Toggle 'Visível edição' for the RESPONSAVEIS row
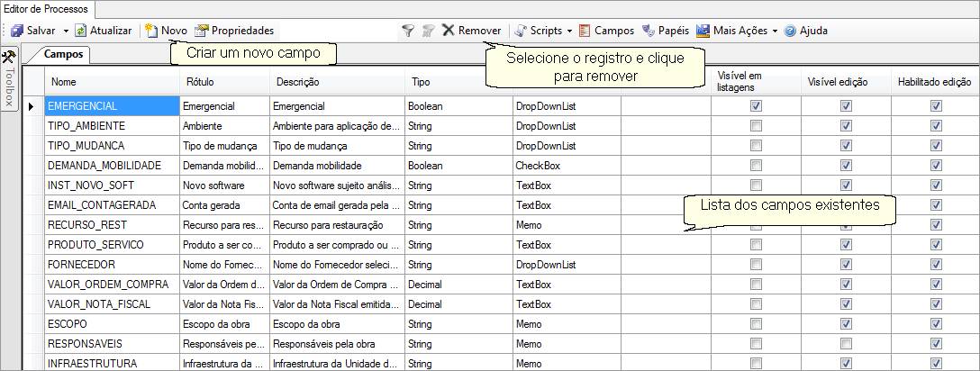Screen dimensions: 980x371 pyautogui.click(x=846, y=344)
